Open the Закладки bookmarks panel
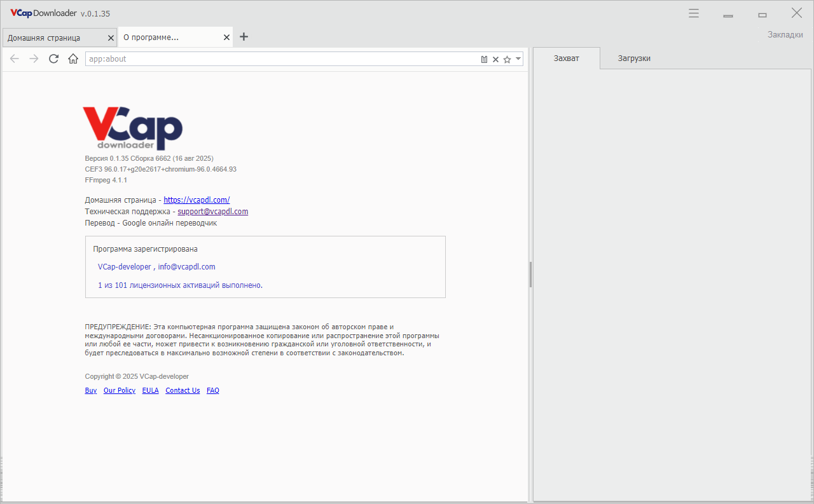Screen dimensions: 814x504 785,34
